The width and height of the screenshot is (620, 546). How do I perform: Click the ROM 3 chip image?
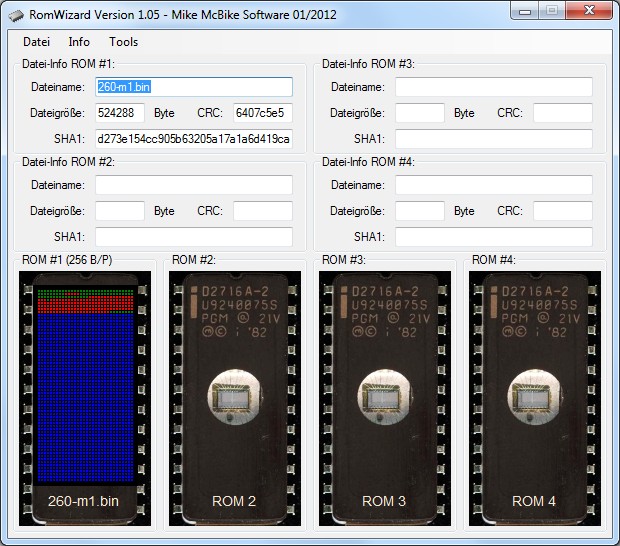(385, 395)
